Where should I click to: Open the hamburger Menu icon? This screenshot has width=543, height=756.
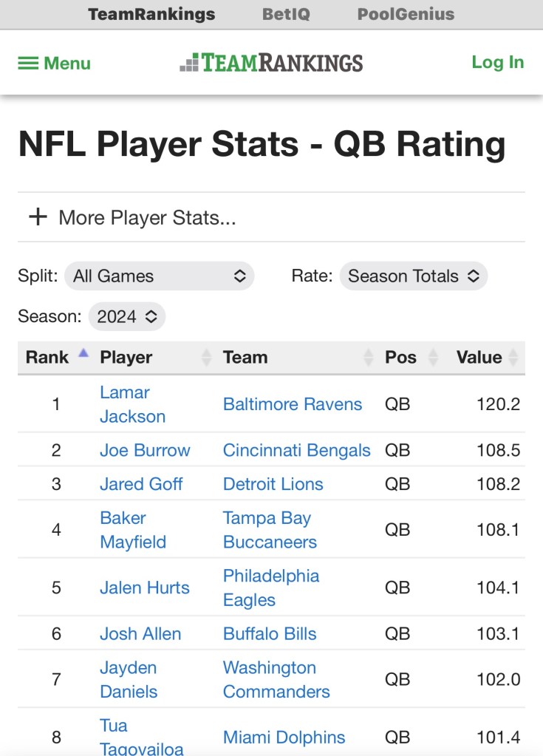coord(28,64)
